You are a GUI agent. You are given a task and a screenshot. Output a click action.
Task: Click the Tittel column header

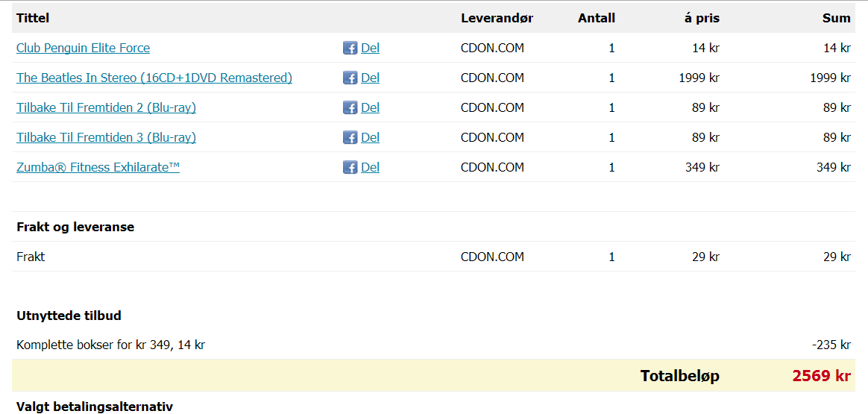[x=34, y=18]
